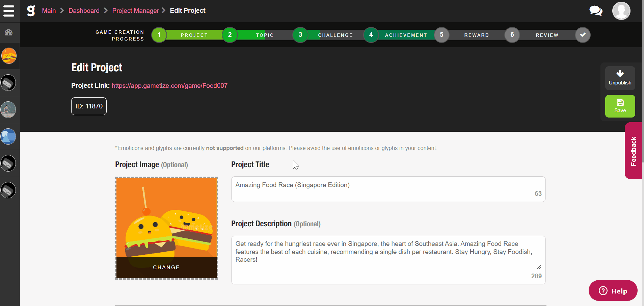Screen dimensions: 644x306
Task: Go to Project Manager breadcrumb
Action: pos(136,10)
